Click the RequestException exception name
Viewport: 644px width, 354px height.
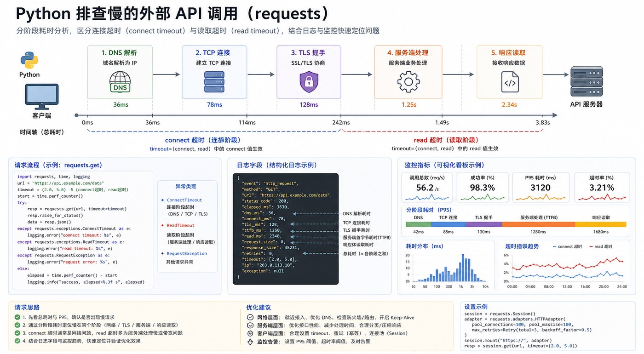(x=187, y=253)
